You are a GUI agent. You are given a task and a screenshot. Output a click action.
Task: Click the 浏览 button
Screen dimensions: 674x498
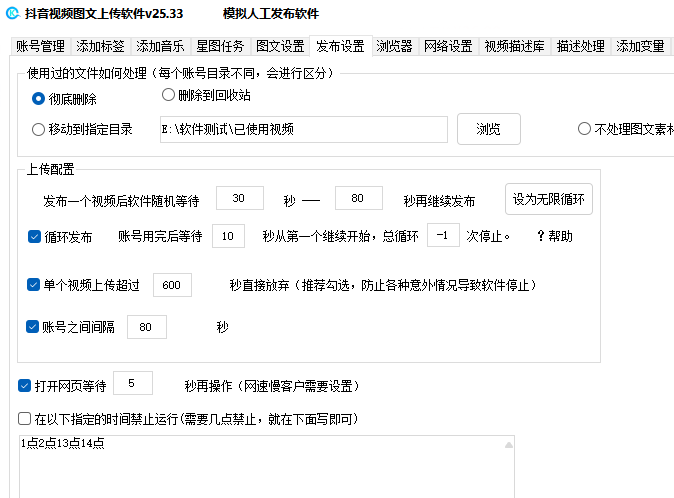pos(488,129)
